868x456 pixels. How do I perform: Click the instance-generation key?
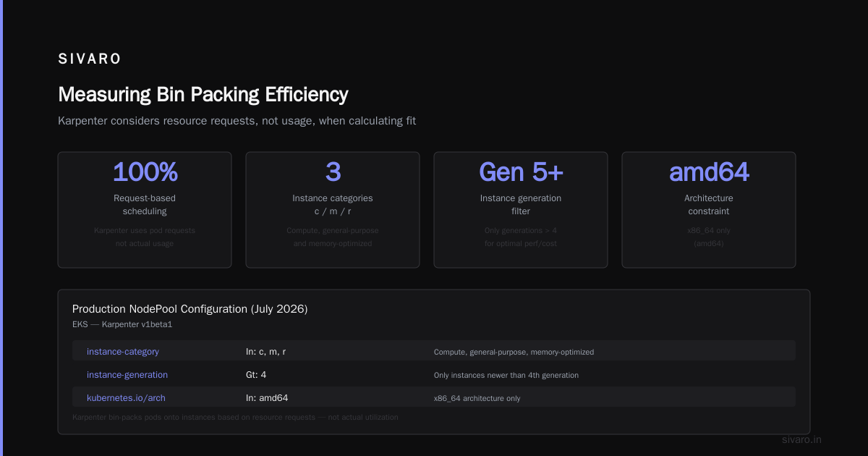point(127,375)
